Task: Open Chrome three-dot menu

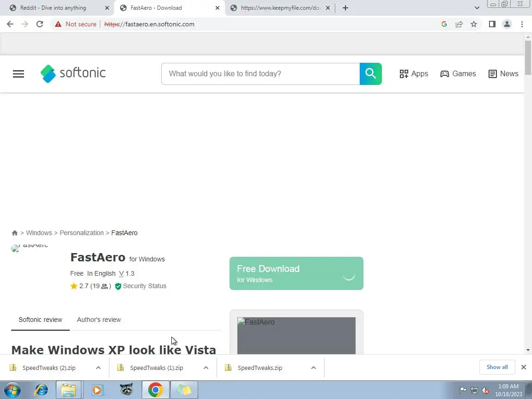Action: 522,24
